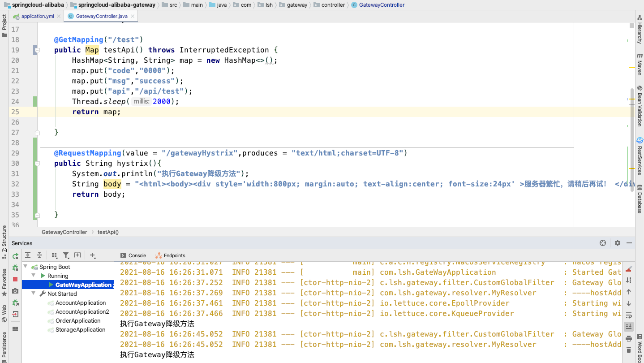Clear console output with the trash icon
The image size is (644, 363).
pyautogui.click(x=628, y=349)
